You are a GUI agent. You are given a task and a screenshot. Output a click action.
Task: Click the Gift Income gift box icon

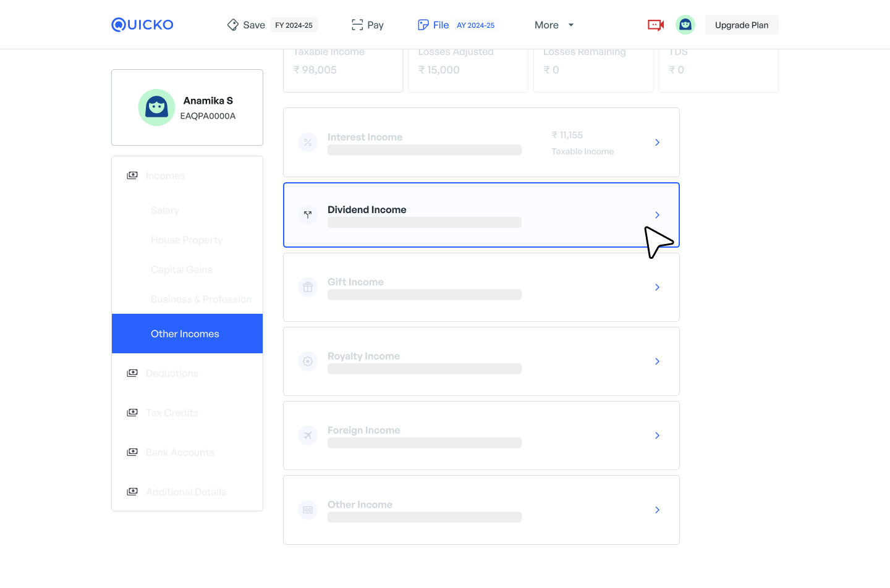(308, 287)
